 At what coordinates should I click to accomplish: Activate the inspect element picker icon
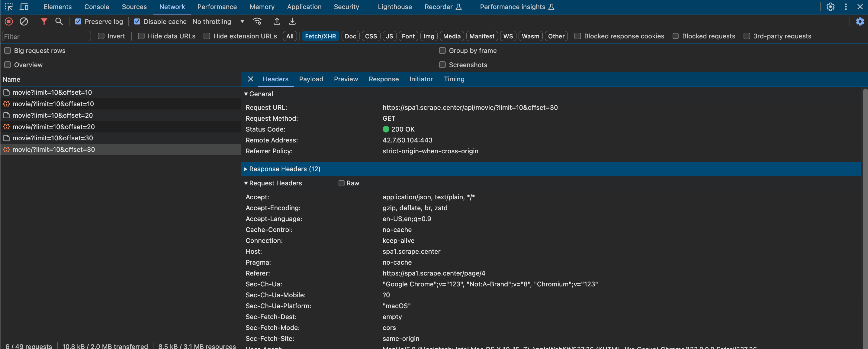pyautogui.click(x=9, y=7)
